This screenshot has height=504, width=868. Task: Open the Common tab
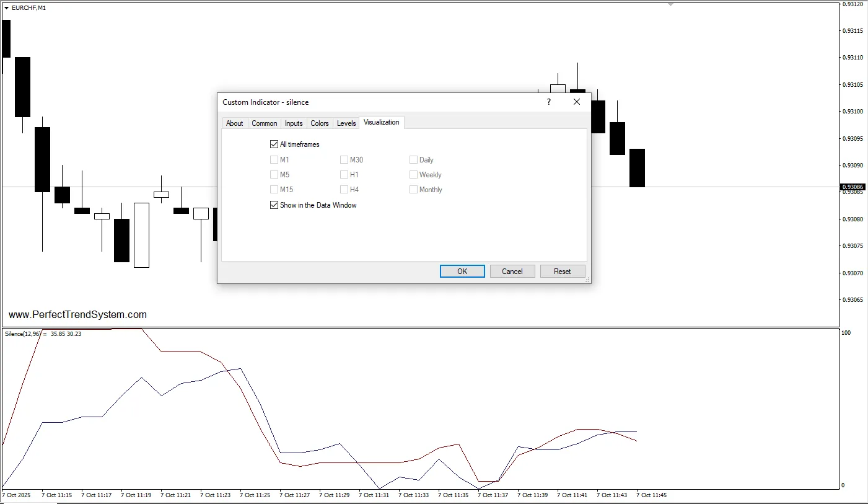(x=264, y=123)
